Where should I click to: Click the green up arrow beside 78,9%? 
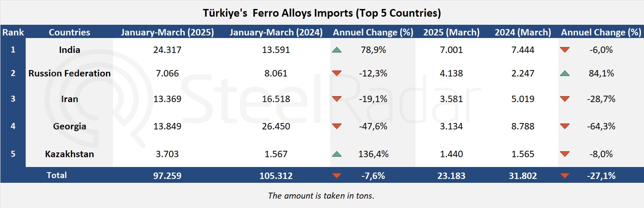coord(337,50)
